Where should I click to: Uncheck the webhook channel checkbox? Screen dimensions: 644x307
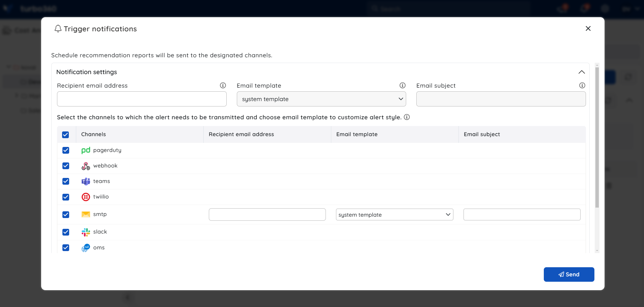coord(66,166)
